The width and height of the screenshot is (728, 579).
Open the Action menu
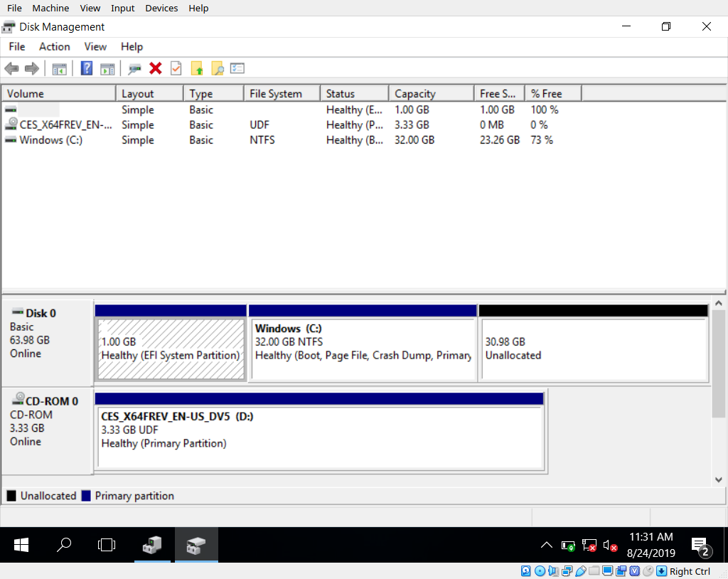(54, 47)
